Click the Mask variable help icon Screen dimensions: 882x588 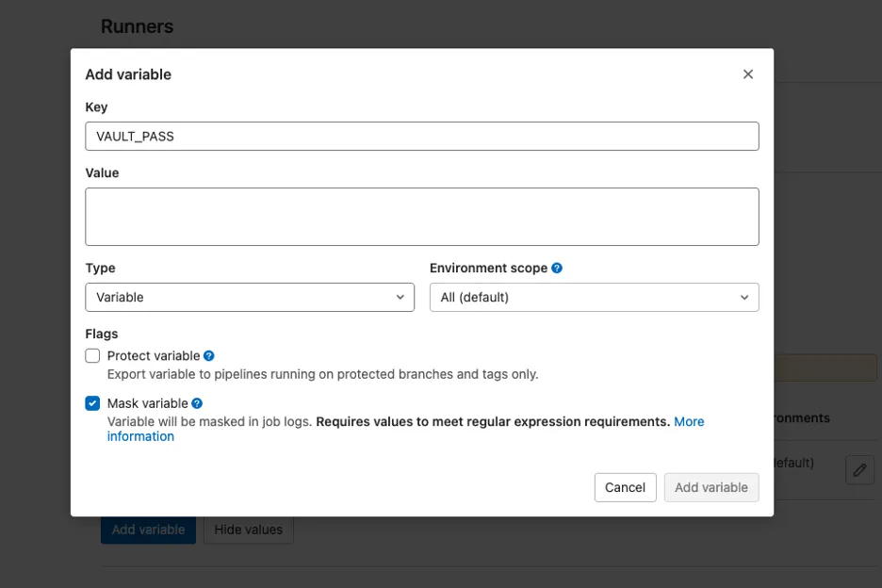point(198,403)
